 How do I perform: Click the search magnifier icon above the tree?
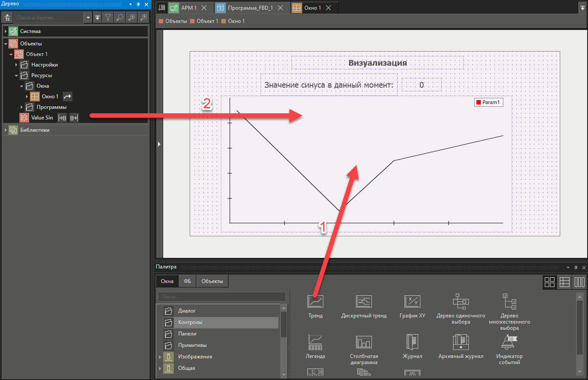tap(120, 17)
